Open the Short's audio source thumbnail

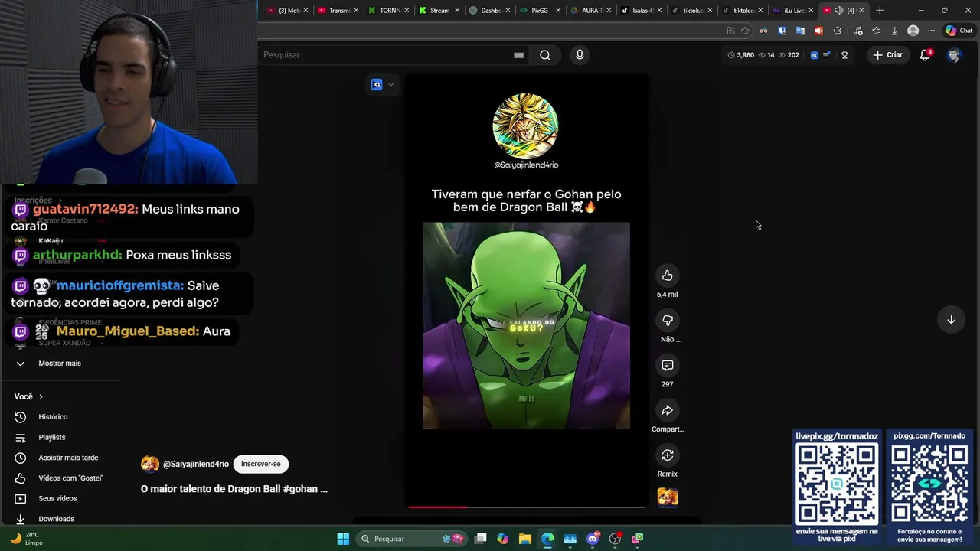click(667, 497)
